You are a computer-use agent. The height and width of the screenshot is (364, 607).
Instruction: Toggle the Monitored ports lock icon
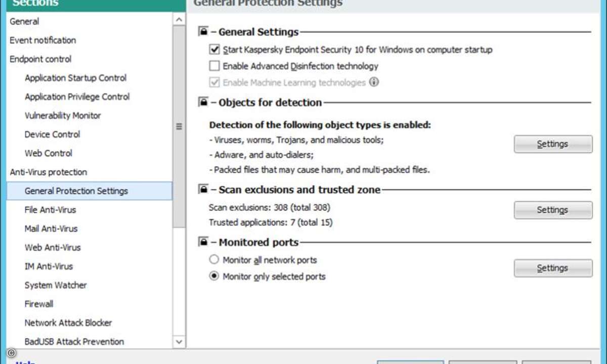pyautogui.click(x=203, y=243)
